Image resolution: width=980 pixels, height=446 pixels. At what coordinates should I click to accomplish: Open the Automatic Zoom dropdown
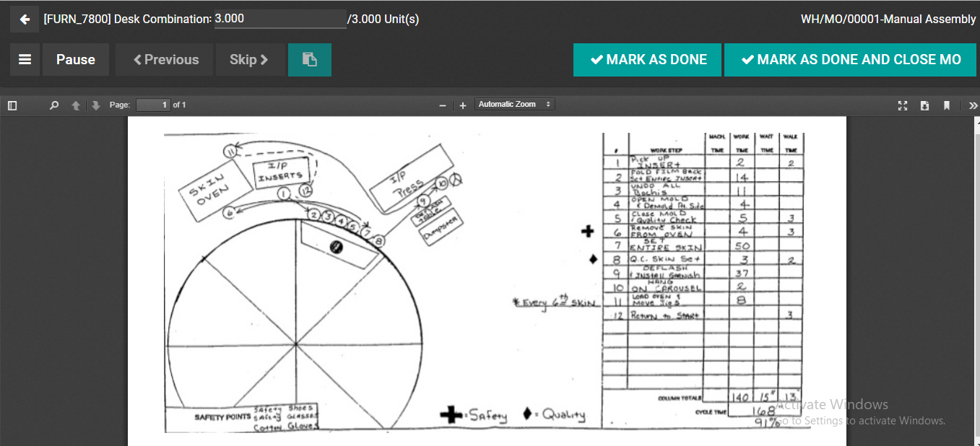[514, 105]
